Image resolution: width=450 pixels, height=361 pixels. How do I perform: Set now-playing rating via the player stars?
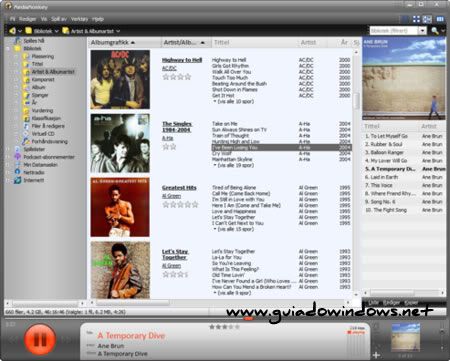[x=224, y=327]
